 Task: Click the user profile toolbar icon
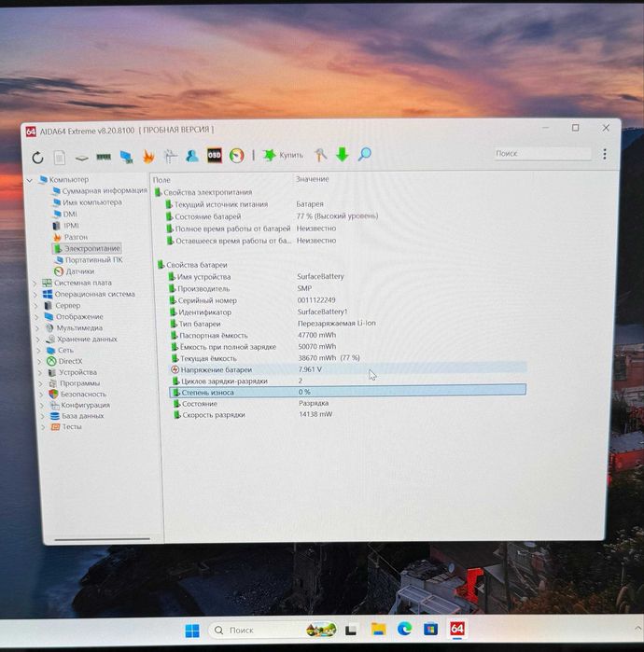pos(191,156)
